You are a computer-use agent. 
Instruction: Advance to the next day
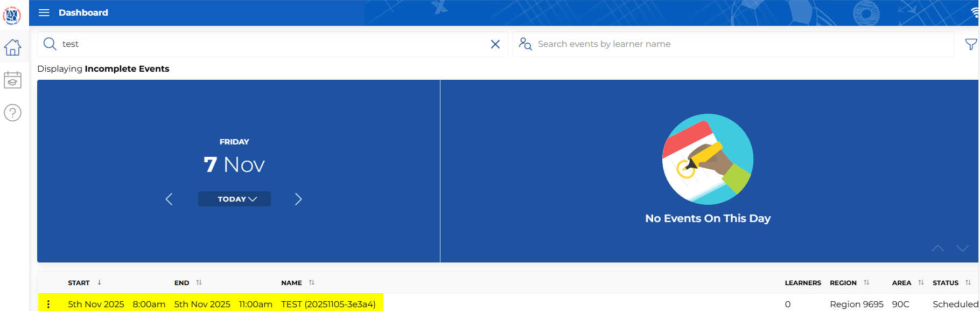pyautogui.click(x=298, y=199)
